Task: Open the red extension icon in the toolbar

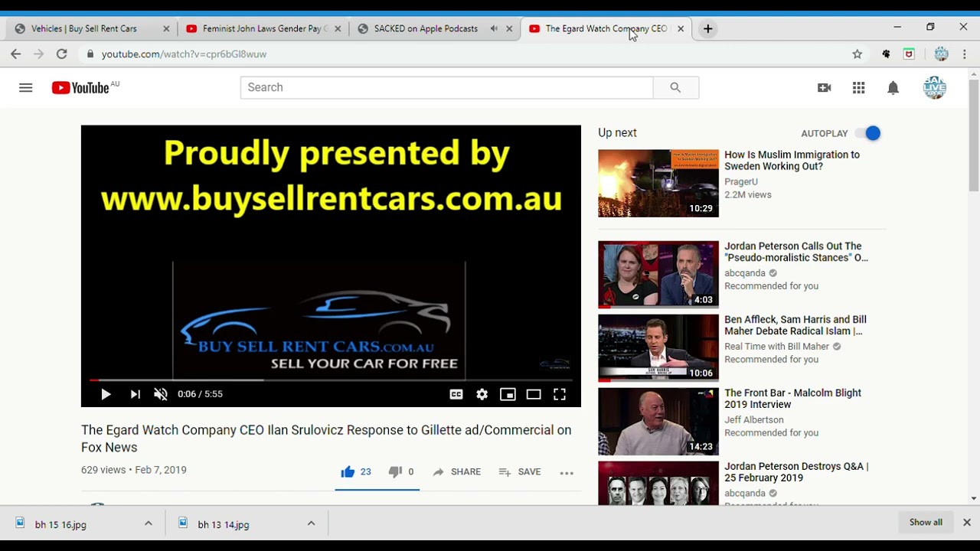Action: 909,54
